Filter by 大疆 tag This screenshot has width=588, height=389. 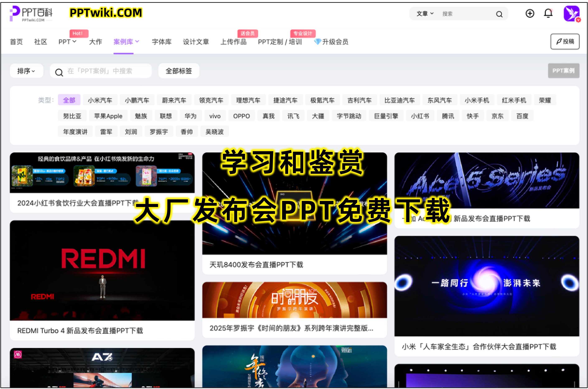(318, 116)
